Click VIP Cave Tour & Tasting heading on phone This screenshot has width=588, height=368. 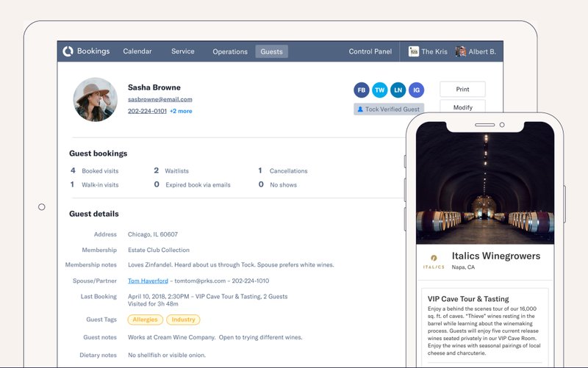coord(468,299)
